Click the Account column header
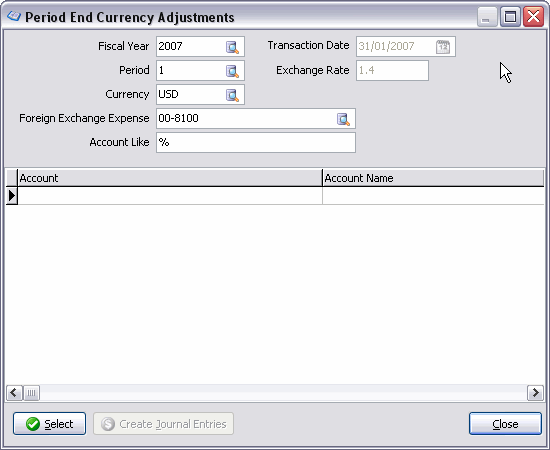Screen dimensions: 550x450 tap(170, 178)
